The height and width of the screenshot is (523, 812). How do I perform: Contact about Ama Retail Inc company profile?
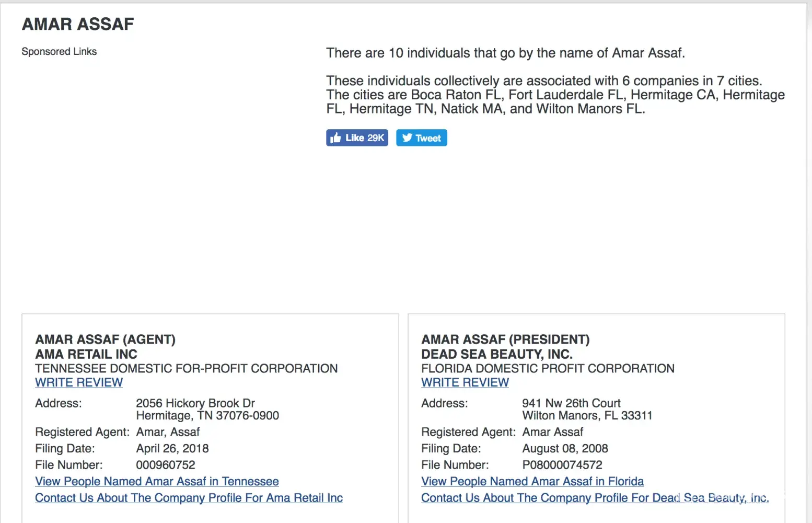point(189,498)
